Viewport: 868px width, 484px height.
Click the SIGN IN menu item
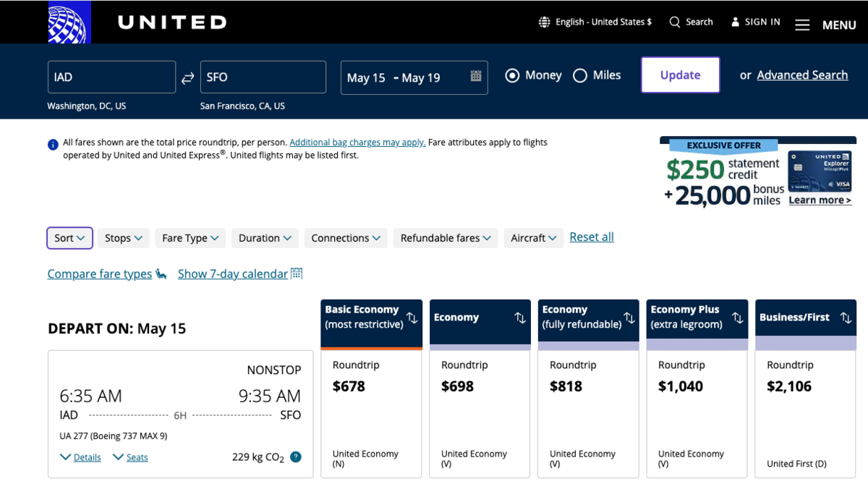(x=755, y=22)
